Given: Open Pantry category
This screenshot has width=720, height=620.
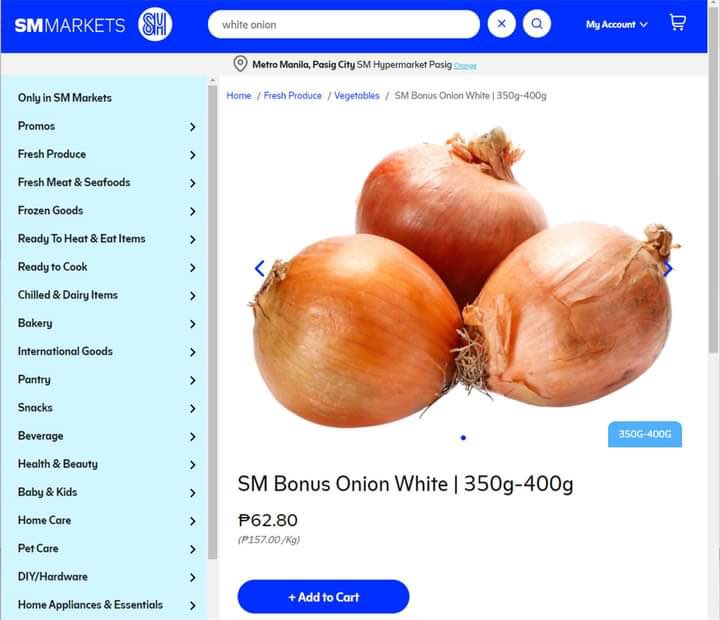Looking at the screenshot, I should pos(34,379).
